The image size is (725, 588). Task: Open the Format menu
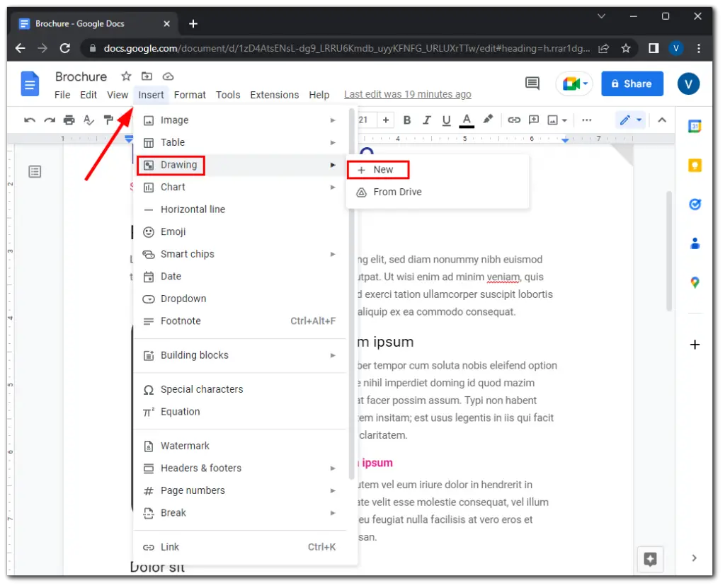[189, 94]
